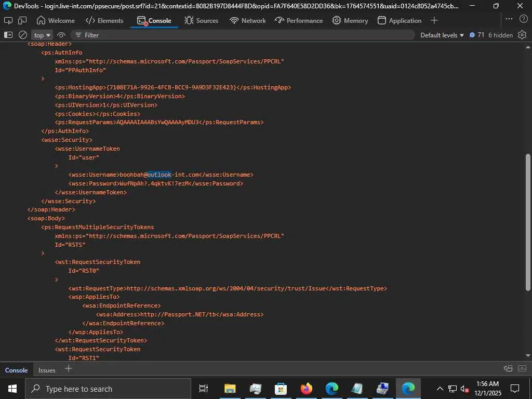532x399 pixels.
Task: Toggle the console sidebar panel
Action: (x=8, y=35)
